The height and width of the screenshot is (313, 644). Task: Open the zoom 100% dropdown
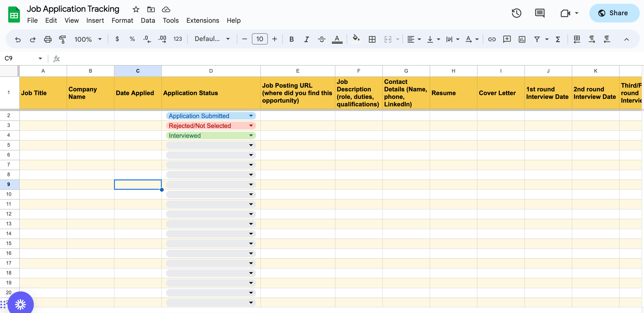[88, 39]
